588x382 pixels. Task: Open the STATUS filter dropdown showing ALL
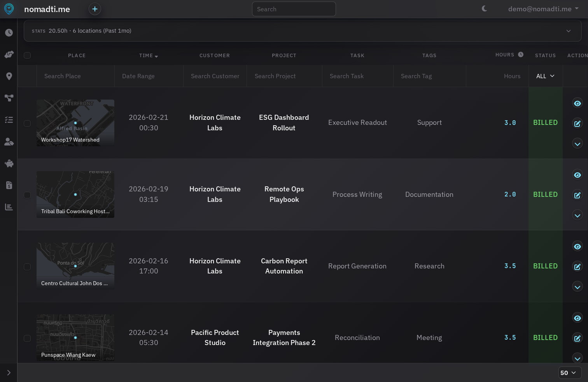click(545, 76)
